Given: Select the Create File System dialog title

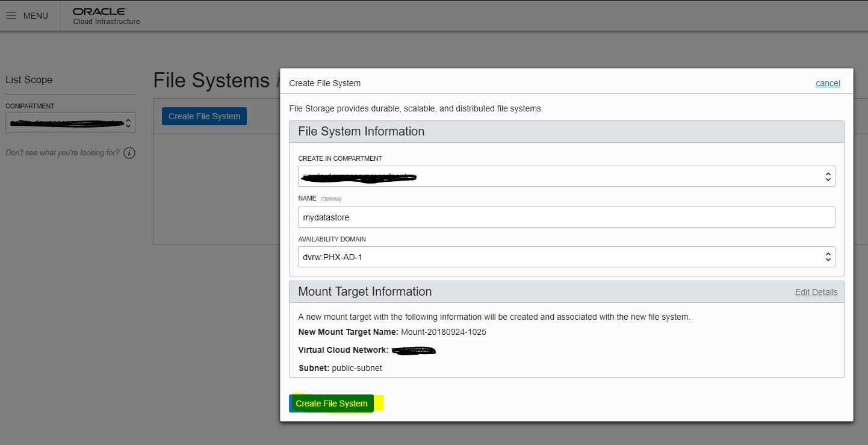Looking at the screenshot, I should [x=324, y=83].
